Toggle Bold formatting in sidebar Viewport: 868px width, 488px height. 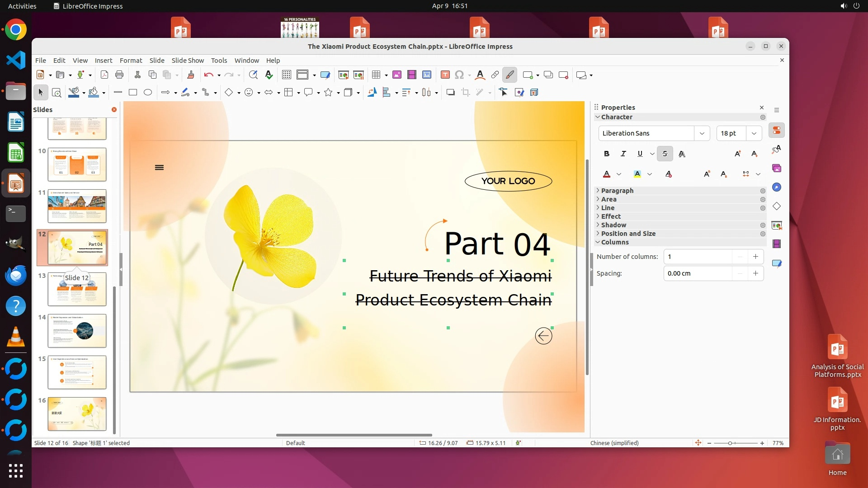tap(607, 154)
